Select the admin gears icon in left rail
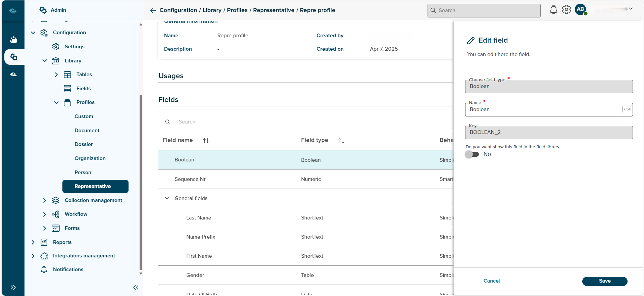 [x=14, y=57]
